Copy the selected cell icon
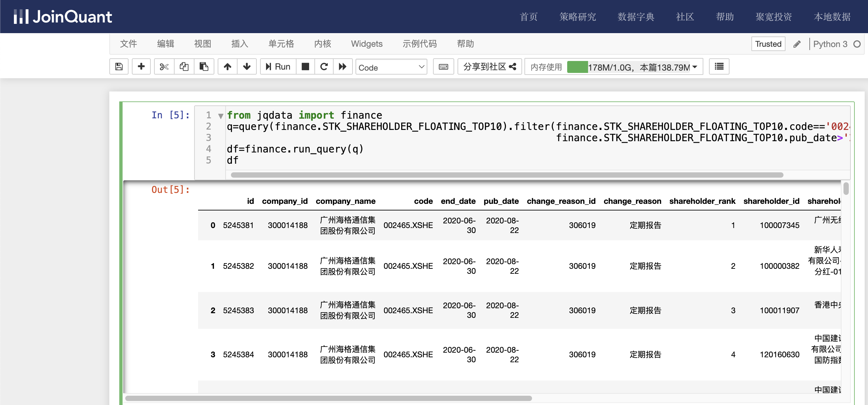Screen dimensions: 868x405 point(184,67)
